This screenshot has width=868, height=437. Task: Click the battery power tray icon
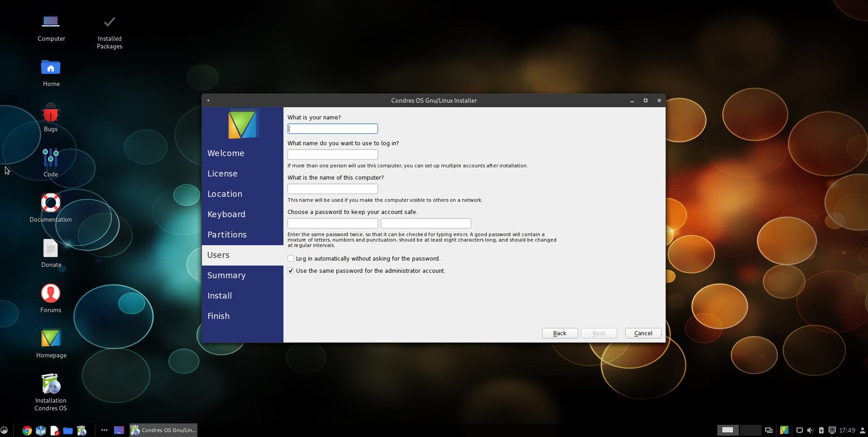pos(821,430)
